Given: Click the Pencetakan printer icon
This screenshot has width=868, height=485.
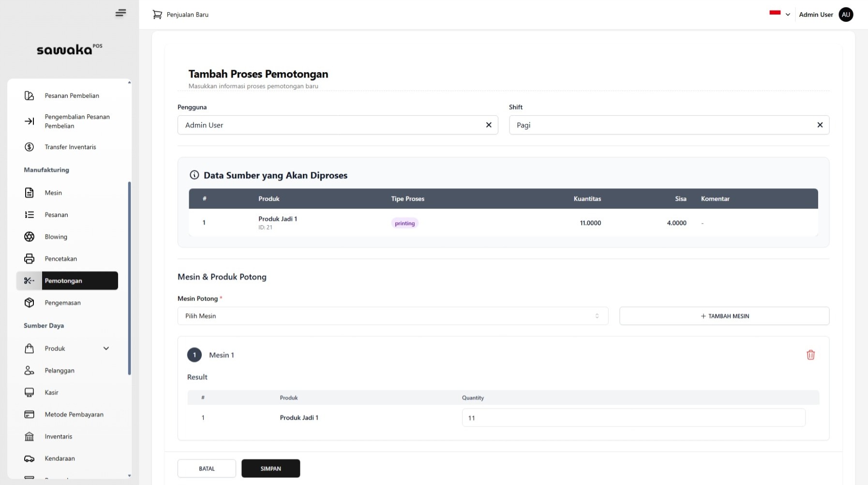Looking at the screenshot, I should (30, 258).
